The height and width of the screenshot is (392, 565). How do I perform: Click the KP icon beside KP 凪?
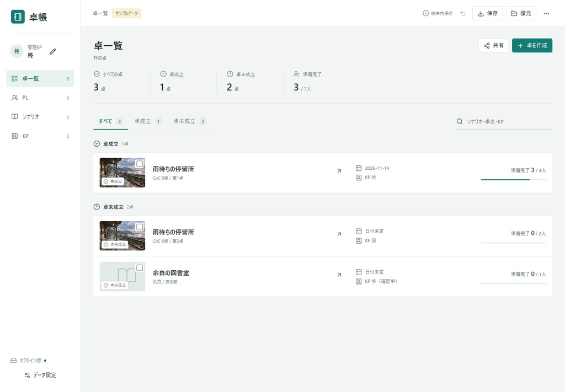coord(359,240)
